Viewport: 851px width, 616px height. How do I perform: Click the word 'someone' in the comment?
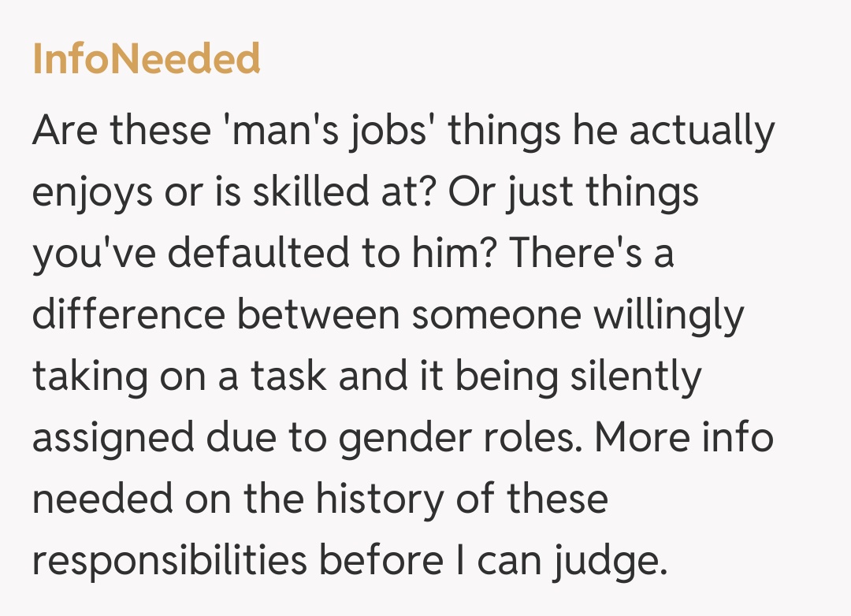pos(496,315)
